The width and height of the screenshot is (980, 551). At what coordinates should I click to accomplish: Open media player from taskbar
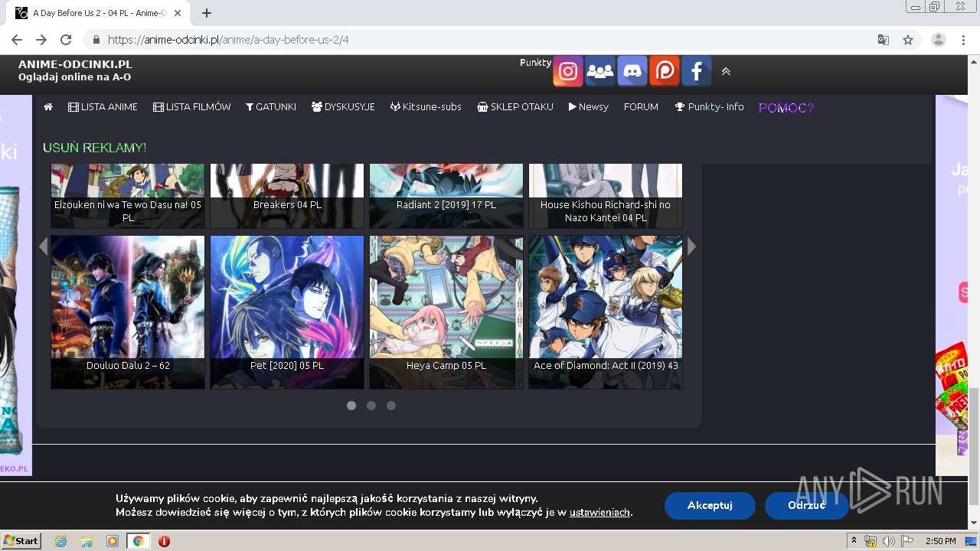113,541
